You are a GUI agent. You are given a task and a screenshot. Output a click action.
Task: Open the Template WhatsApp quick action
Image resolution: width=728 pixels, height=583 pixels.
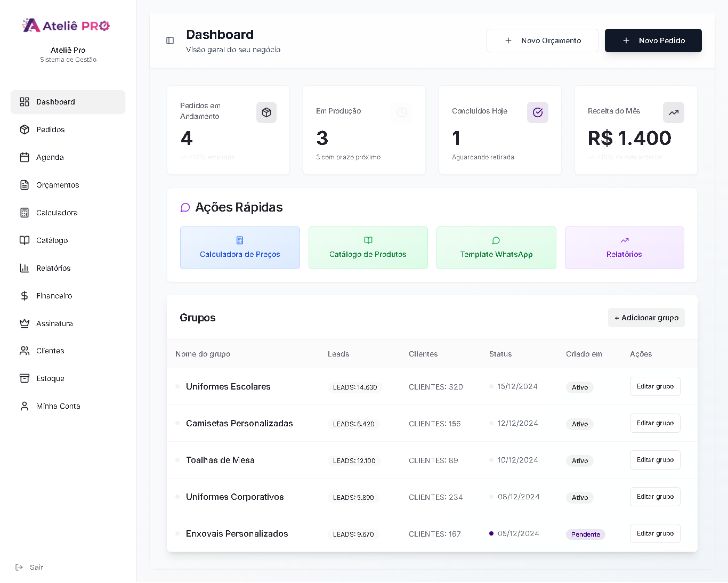click(x=496, y=248)
